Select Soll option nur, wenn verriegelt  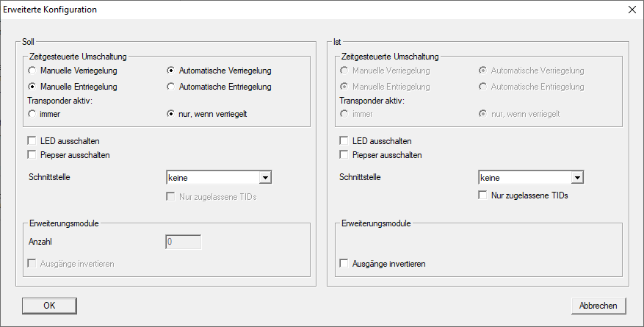171,114
